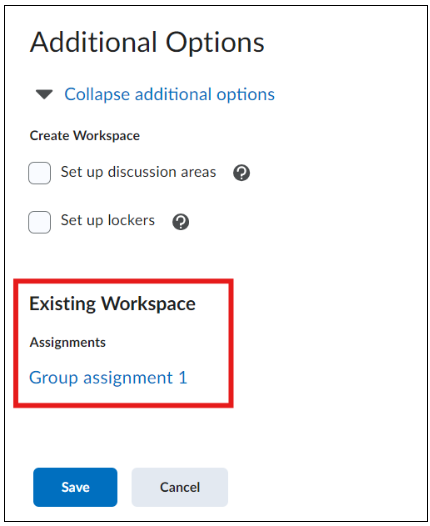
Task: Click the red highlight box border
Action: 123,281
